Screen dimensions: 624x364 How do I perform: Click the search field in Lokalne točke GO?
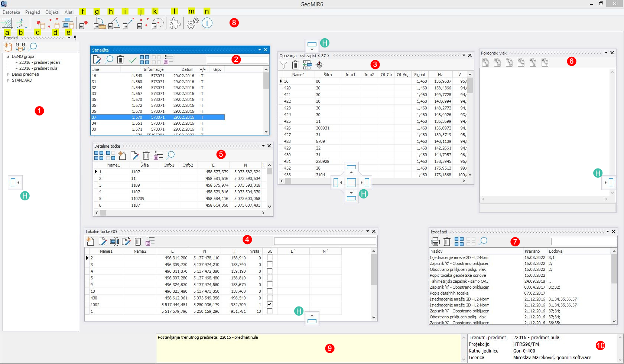[325, 242]
